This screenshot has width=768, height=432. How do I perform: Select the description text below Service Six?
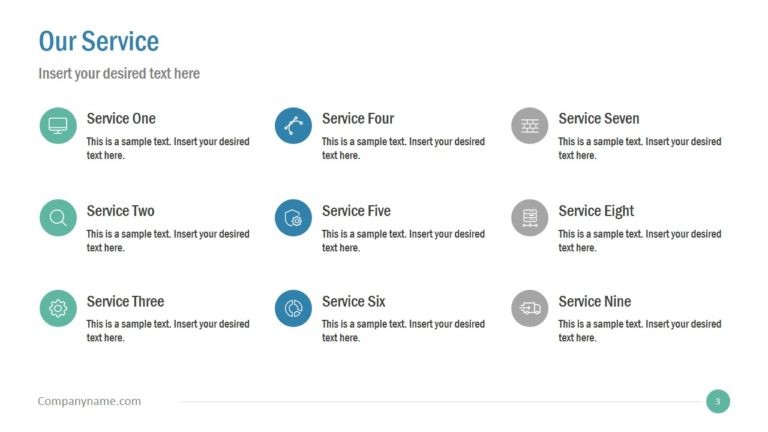click(402, 331)
